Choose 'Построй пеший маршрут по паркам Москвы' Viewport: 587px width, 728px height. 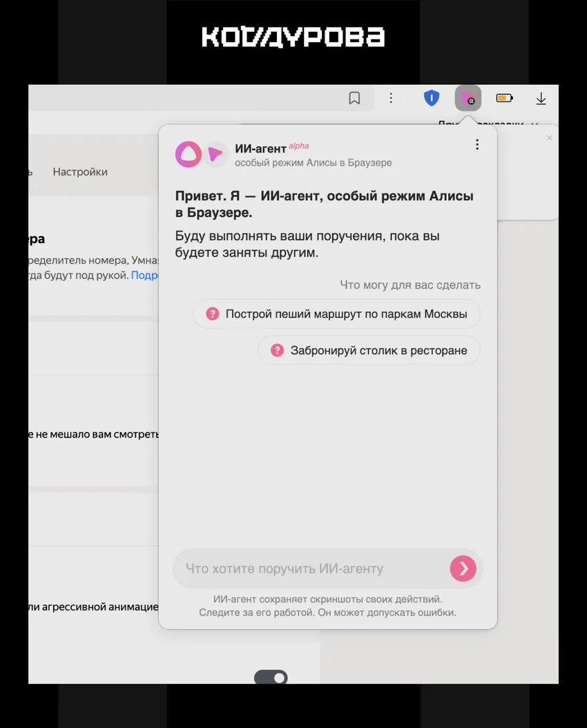(336, 314)
